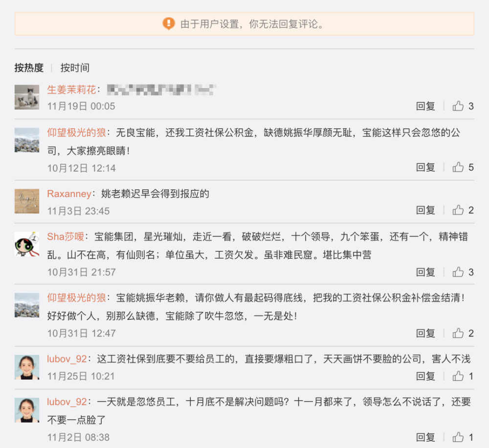Open lubov_92 username on 11月25日 comment
This screenshot has width=489, height=448.
67,359
